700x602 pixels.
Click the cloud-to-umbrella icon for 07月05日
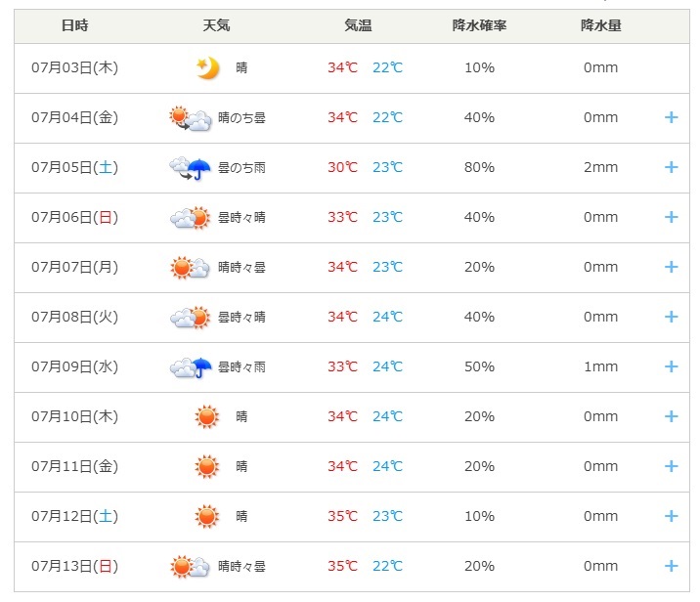(191, 168)
